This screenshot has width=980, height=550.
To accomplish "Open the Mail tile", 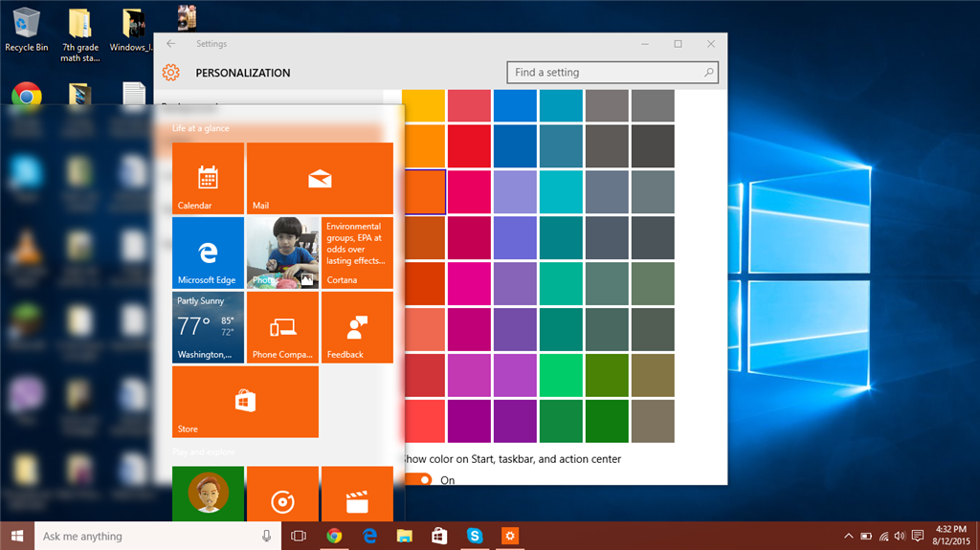I will pyautogui.click(x=320, y=178).
